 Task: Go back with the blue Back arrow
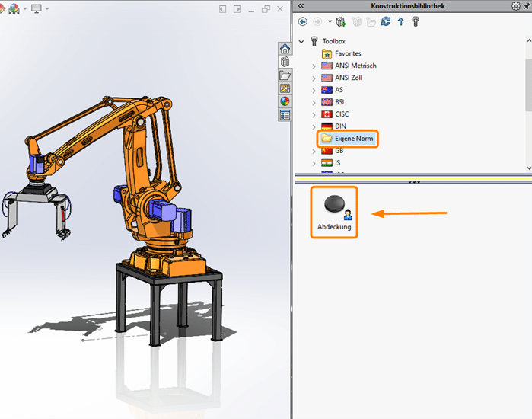pyautogui.click(x=303, y=22)
